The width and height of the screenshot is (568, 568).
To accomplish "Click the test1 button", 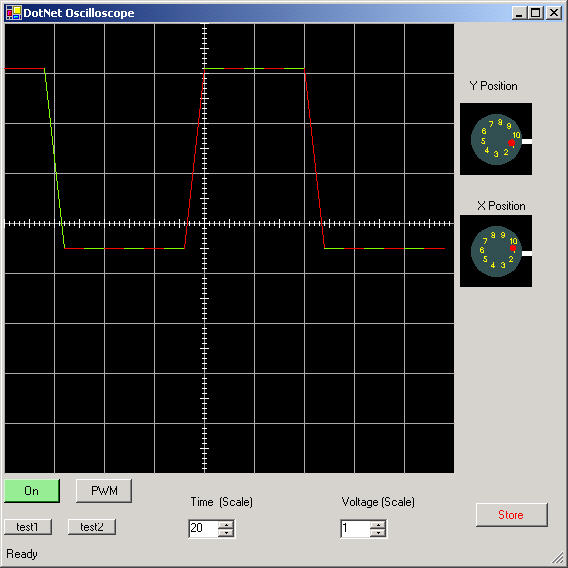I will (28, 527).
